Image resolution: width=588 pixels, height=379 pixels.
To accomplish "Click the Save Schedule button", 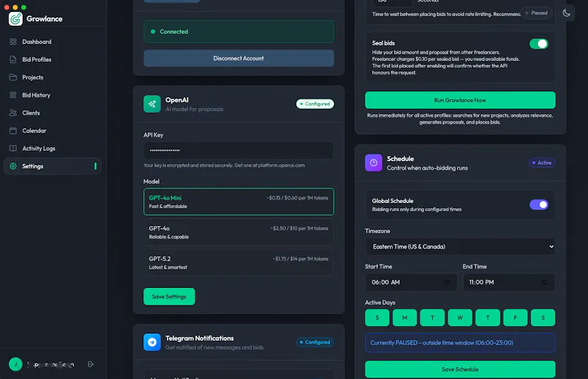I will pyautogui.click(x=460, y=369).
